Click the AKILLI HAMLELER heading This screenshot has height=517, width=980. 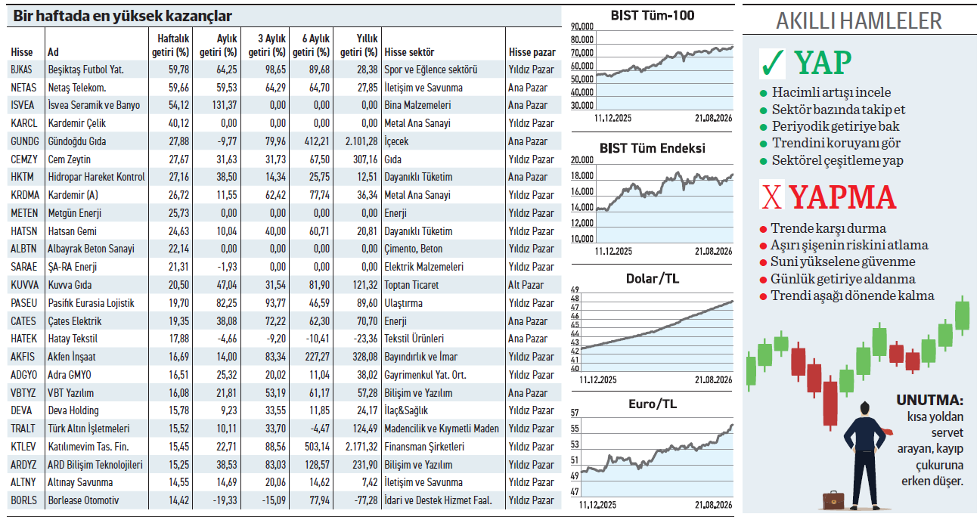(x=859, y=20)
